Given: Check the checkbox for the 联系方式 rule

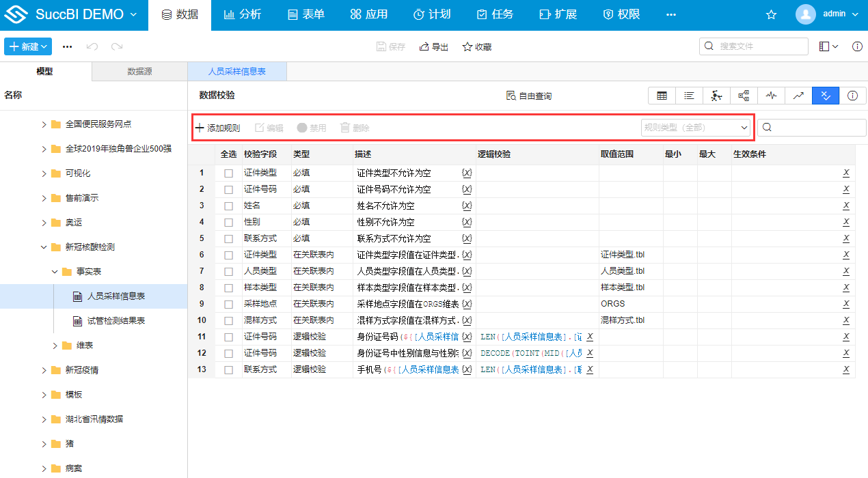Looking at the screenshot, I should (230, 238).
